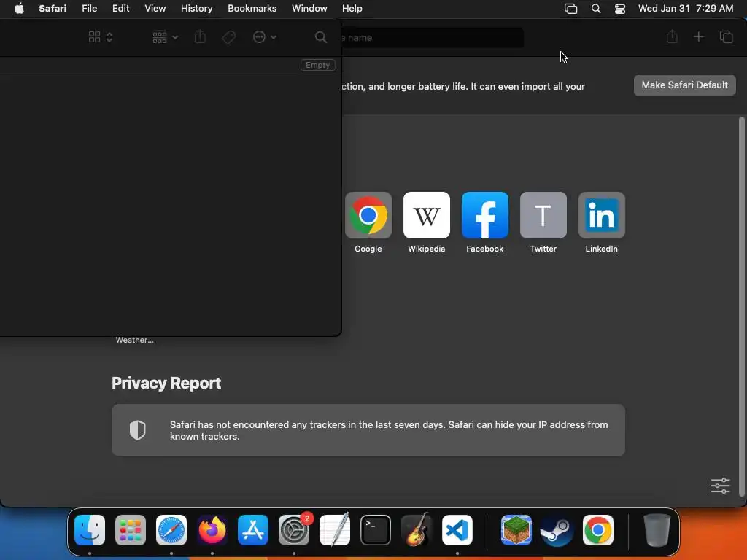Click the shield icon in Privacy Report
The height and width of the screenshot is (560, 747).
[137, 430]
